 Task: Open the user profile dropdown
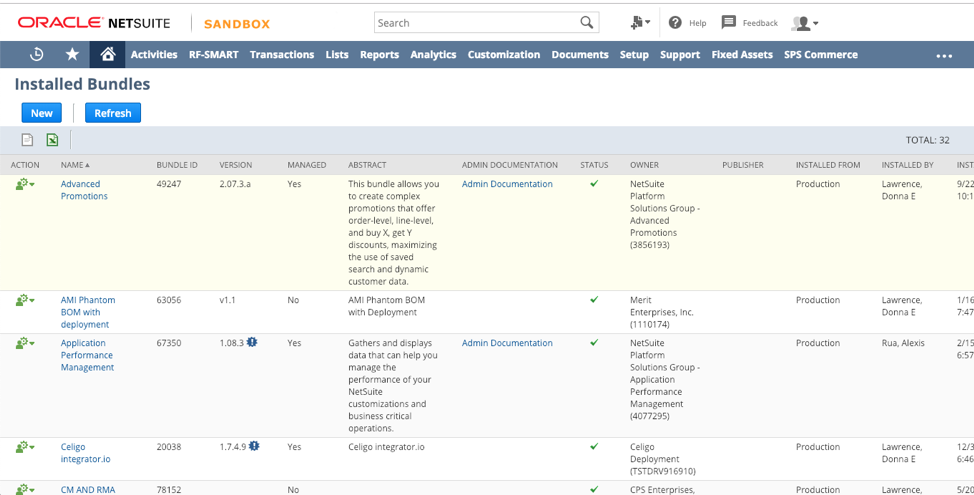click(805, 23)
